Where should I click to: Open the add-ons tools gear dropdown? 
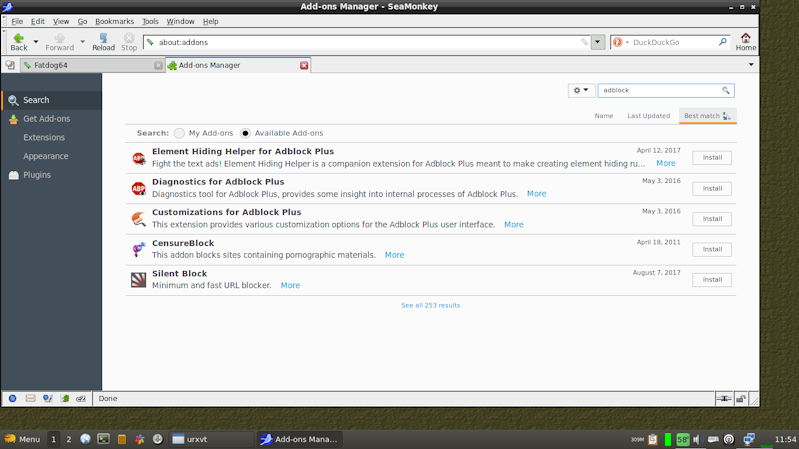click(x=581, y=90)
